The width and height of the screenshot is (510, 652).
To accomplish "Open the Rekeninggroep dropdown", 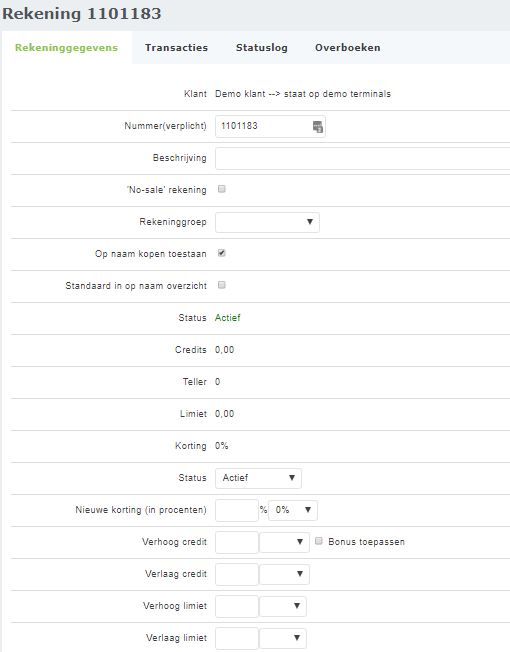I will [x=267, y=222].
